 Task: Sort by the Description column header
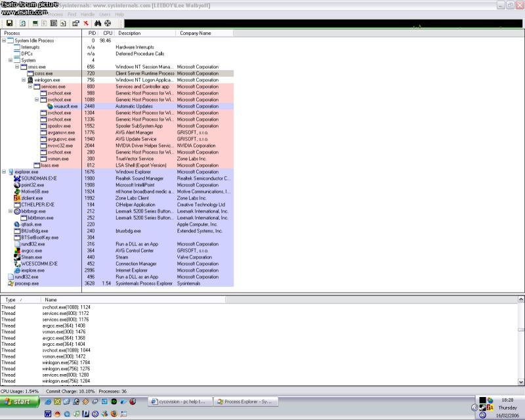pyautogui.click(x=144, y=33)
